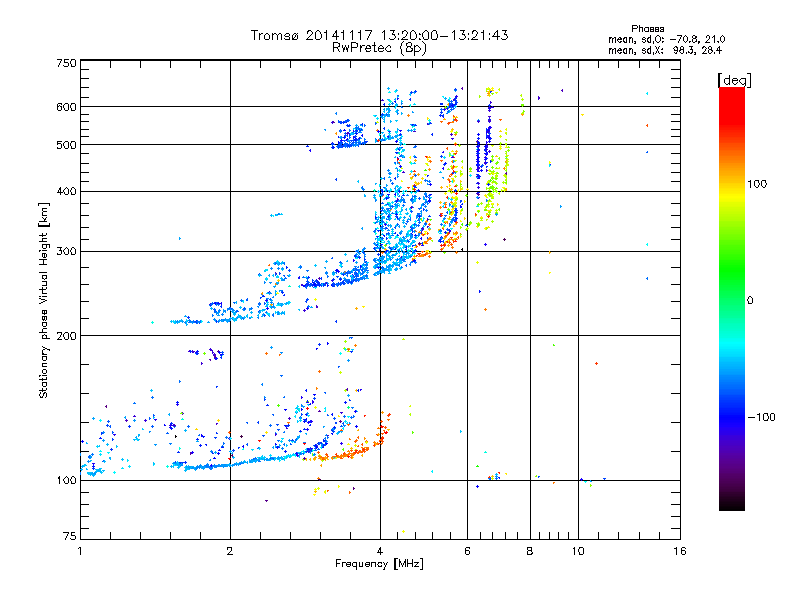Viewport: 800px width, 600px height.
Task: Click the y-axis tick label '500'
Action: tap(66, 145)
